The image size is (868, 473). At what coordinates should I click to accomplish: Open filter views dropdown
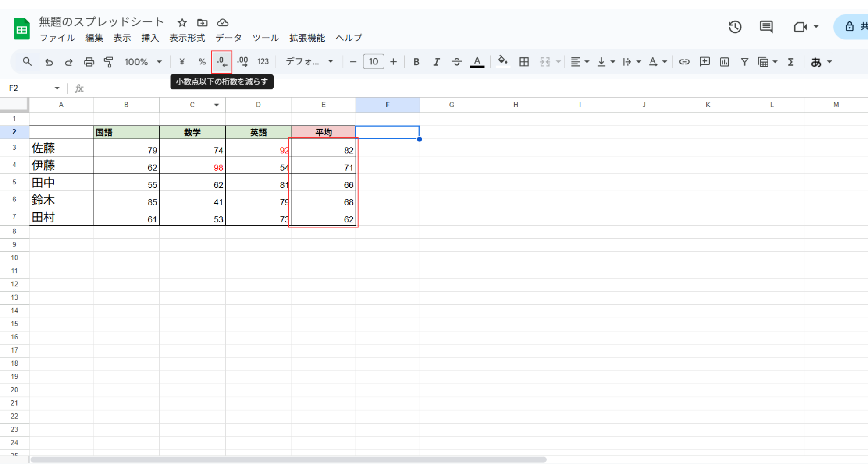(768, 62)
